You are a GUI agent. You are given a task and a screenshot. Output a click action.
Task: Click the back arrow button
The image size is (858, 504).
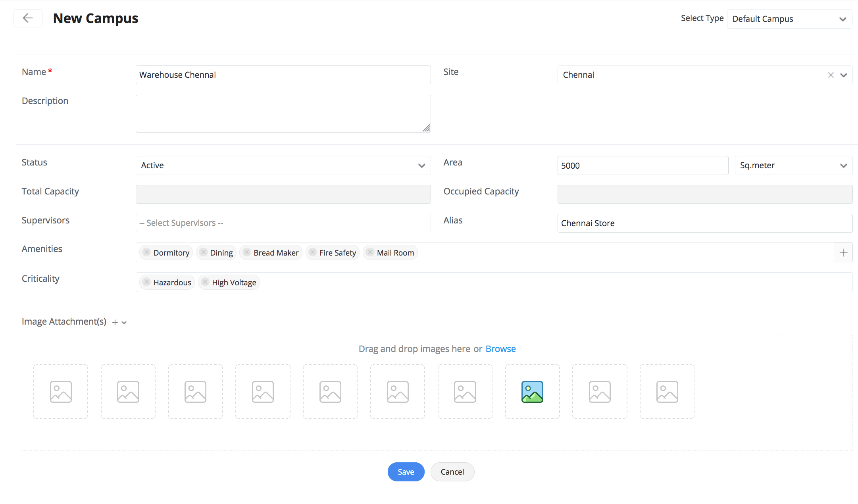click(x=28, y=18)
